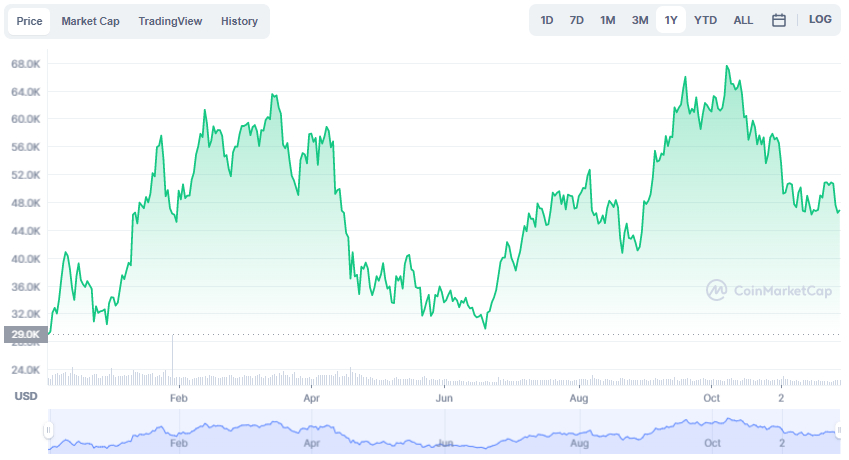Click the CoinMarketCap watermark logo
The width and height of the screenshot is (849, 460).
point(769,291)
